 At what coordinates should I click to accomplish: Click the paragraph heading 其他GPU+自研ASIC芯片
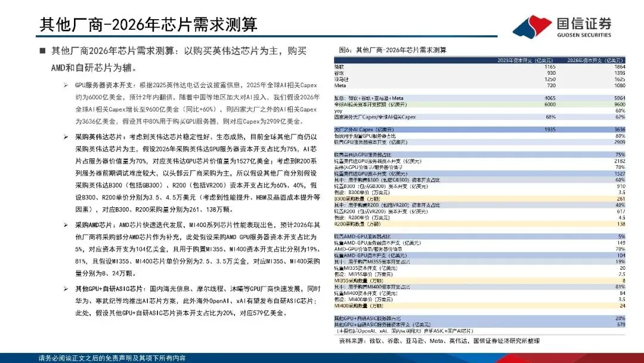click(109, 289)
